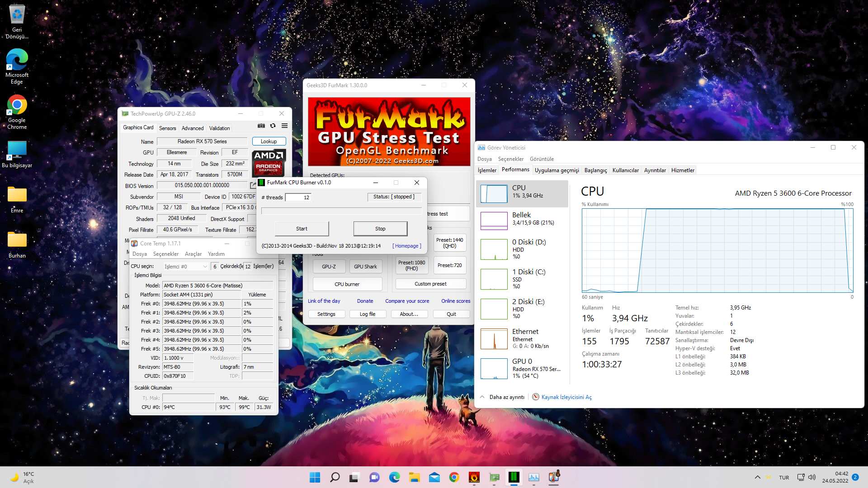Viewport: 868px width, 488px height.
Task: Expand the CPU seçin İşlemci dropdown
Action: pos(186,267)
